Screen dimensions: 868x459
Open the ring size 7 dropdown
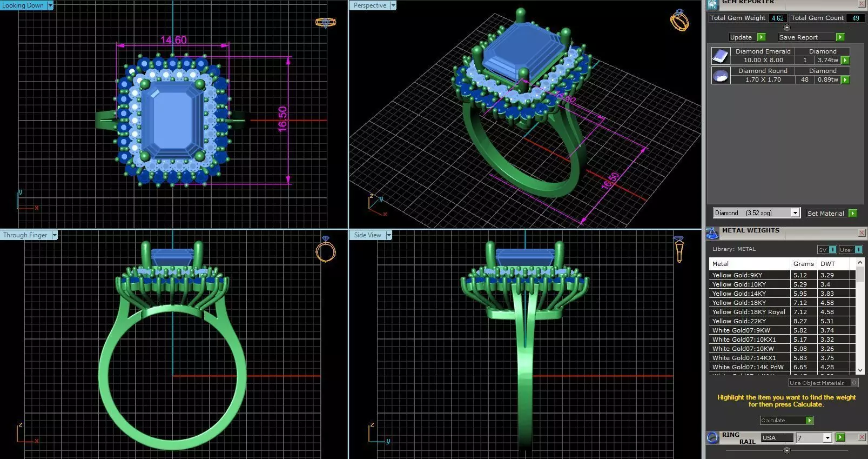pos(827,438)
